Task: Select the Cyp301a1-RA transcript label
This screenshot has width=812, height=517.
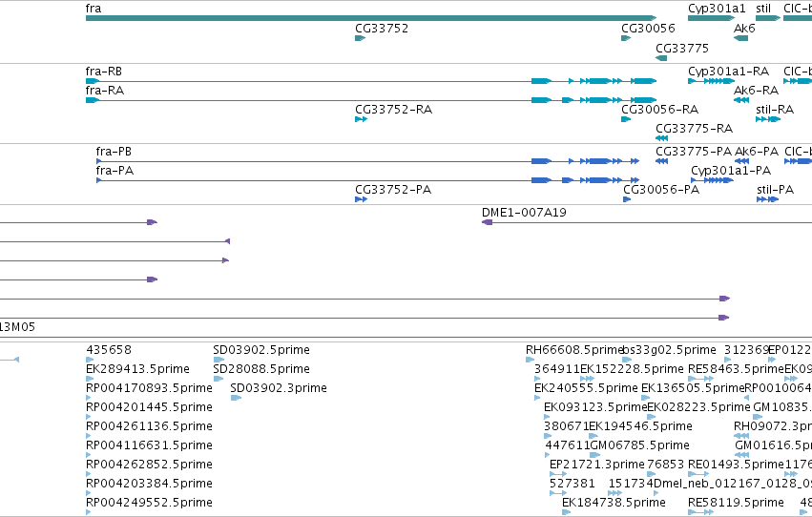Action: coord(728,72)
